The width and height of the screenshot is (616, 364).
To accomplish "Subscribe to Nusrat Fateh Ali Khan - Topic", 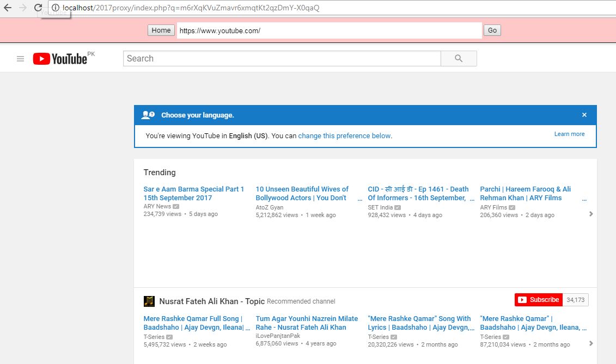I will pos(539,300).
